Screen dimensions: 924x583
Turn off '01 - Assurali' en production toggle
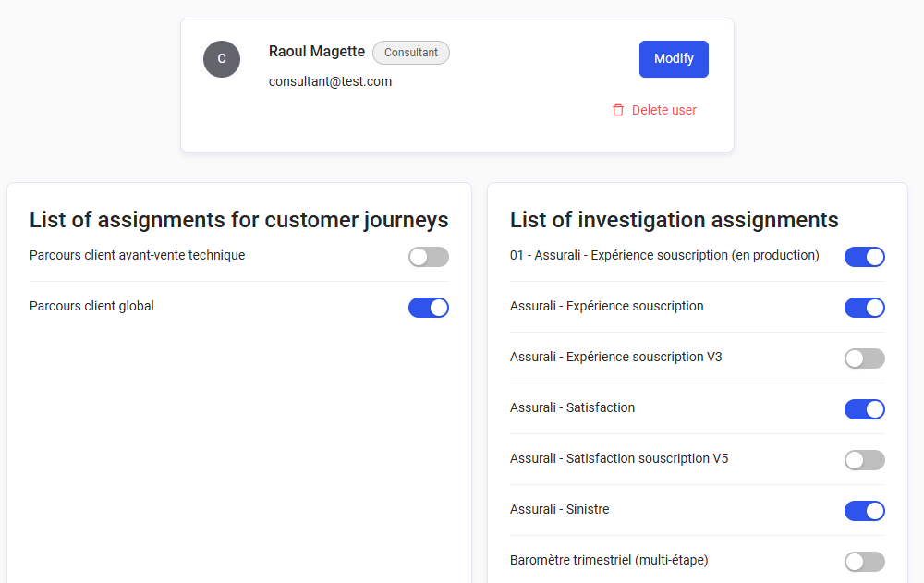coord(865,257)
